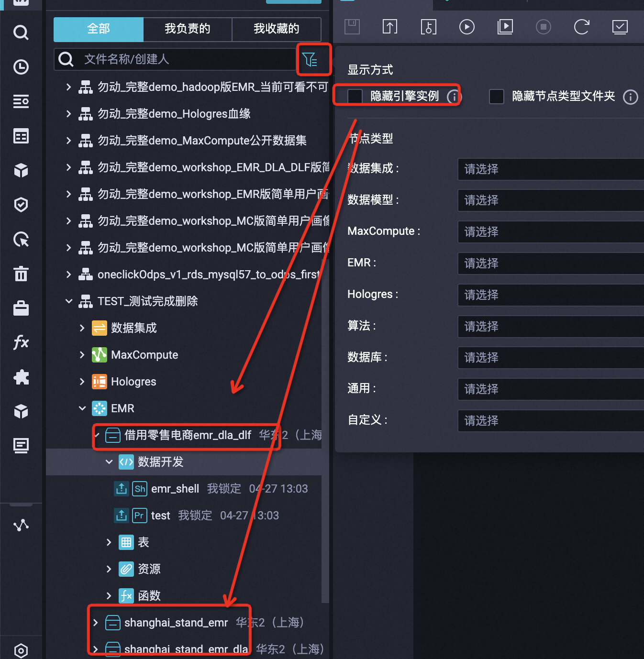Switch to the 我收藏的 tab
This screenshot has height=659, width=644.
(277, 29)
